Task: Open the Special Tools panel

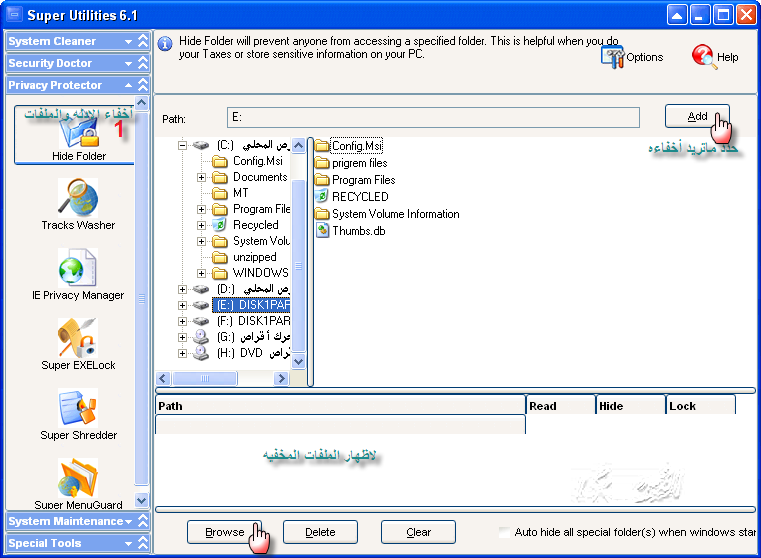Action: point(78,543)
